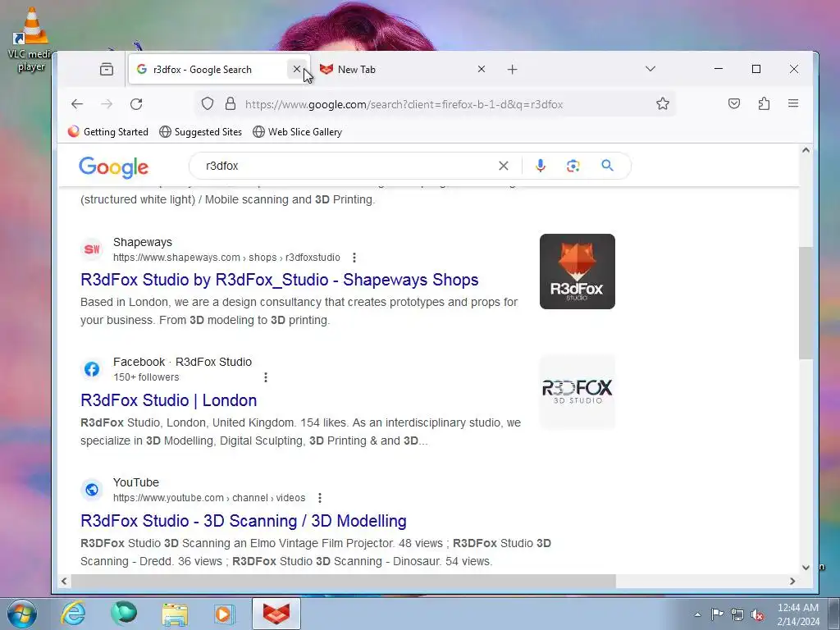Open the Action Center flag icon
840x630 pixels.
tap(717, 614)
